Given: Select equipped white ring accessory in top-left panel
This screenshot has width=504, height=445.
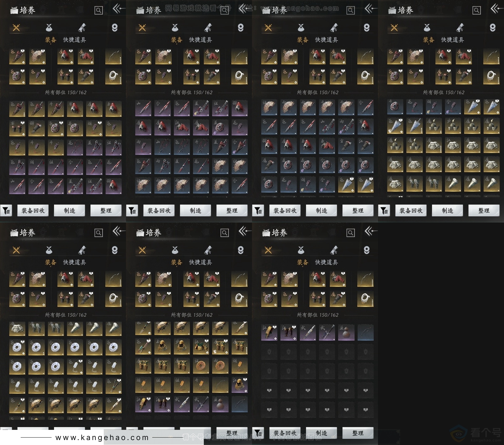Looking at the screenshot, I should click(113, 76).
